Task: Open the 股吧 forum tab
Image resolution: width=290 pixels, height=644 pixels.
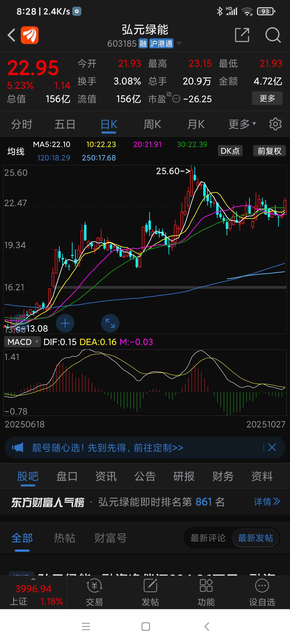Action: click(28, 477)
